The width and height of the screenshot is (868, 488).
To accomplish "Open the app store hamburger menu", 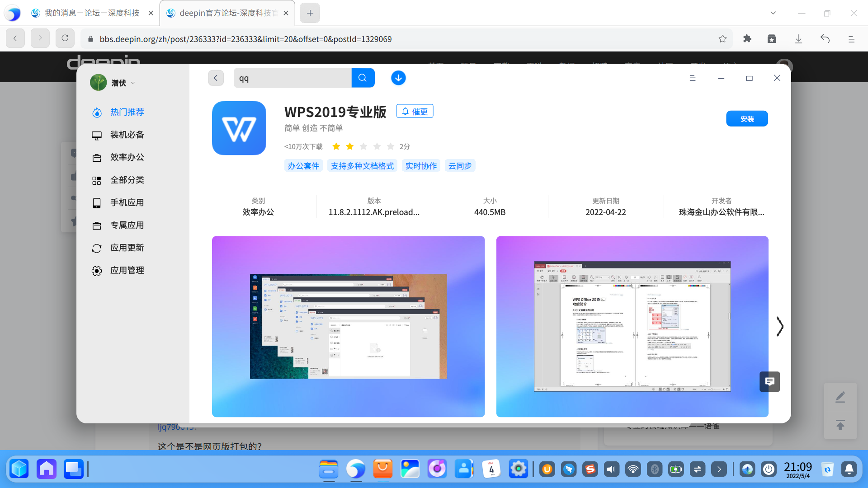I will pos(692,78).
